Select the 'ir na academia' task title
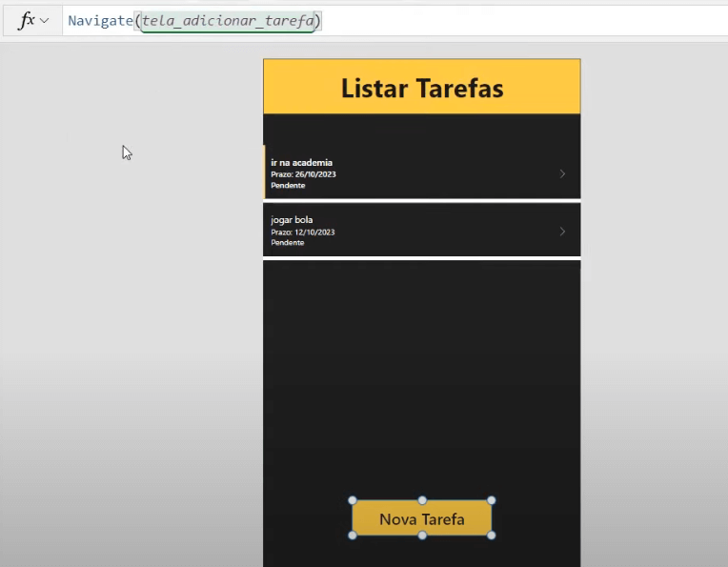Viewport: 728px width, 567px height. point(301,163)
